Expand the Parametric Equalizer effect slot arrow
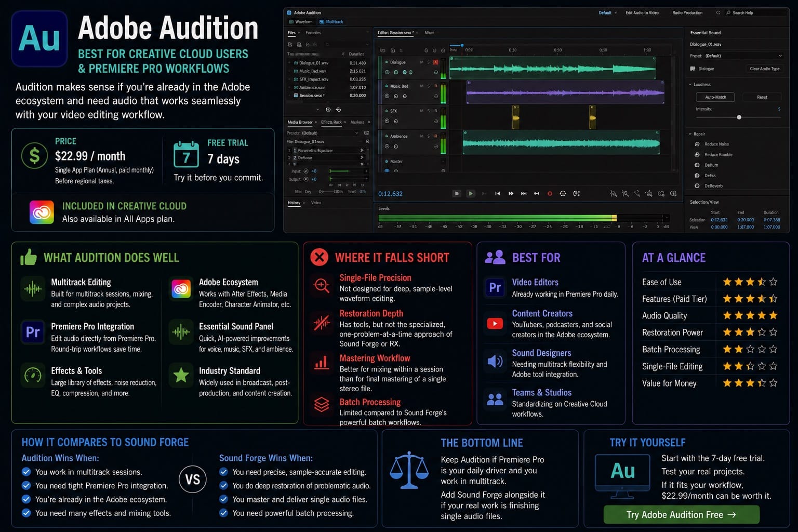 coord(362,150)
